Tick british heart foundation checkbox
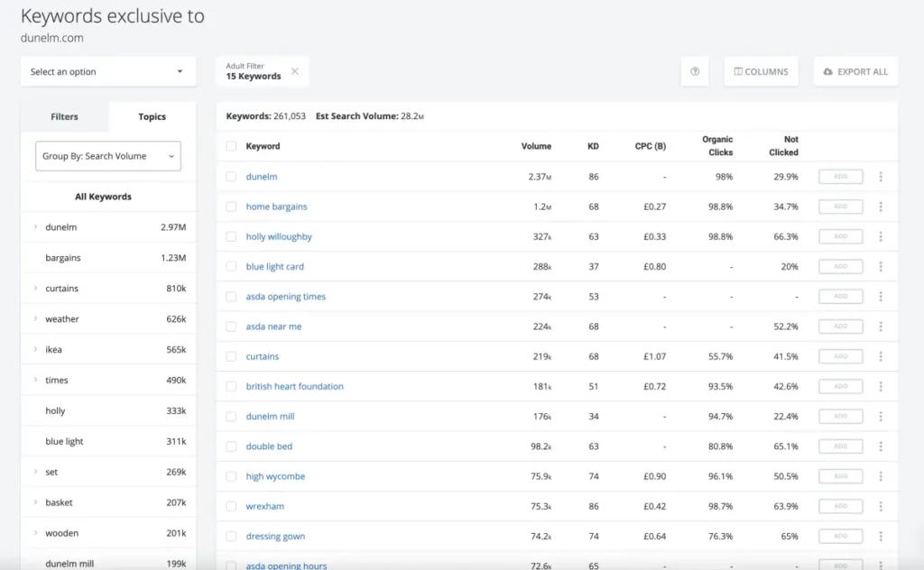 point(231,386)
